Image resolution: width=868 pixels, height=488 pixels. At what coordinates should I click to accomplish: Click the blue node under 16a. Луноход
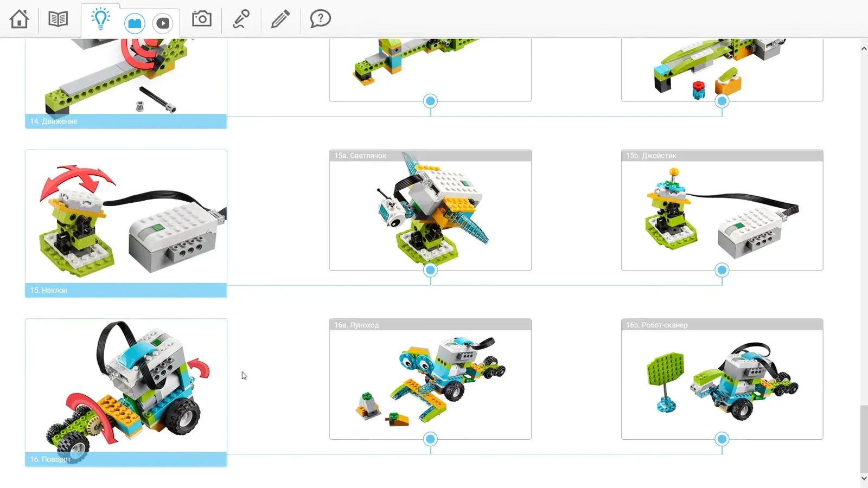tap(430, 439)
